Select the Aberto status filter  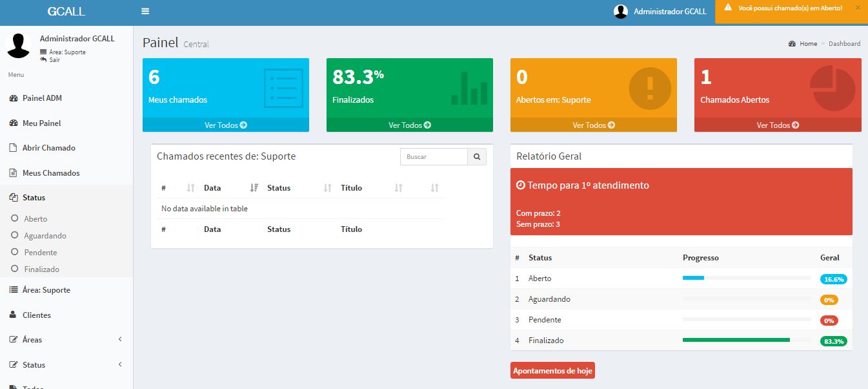coord(35,219)
